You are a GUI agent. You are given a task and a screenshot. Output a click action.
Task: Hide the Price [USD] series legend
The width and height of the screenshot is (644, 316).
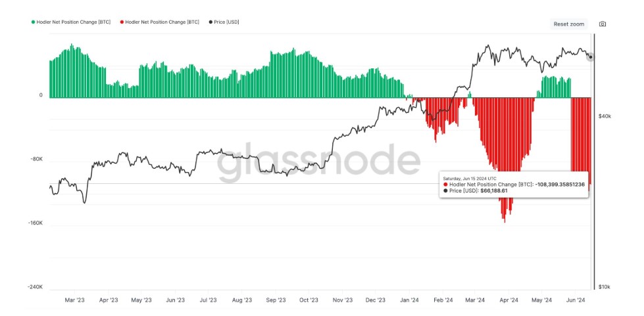tap(226, 22)
